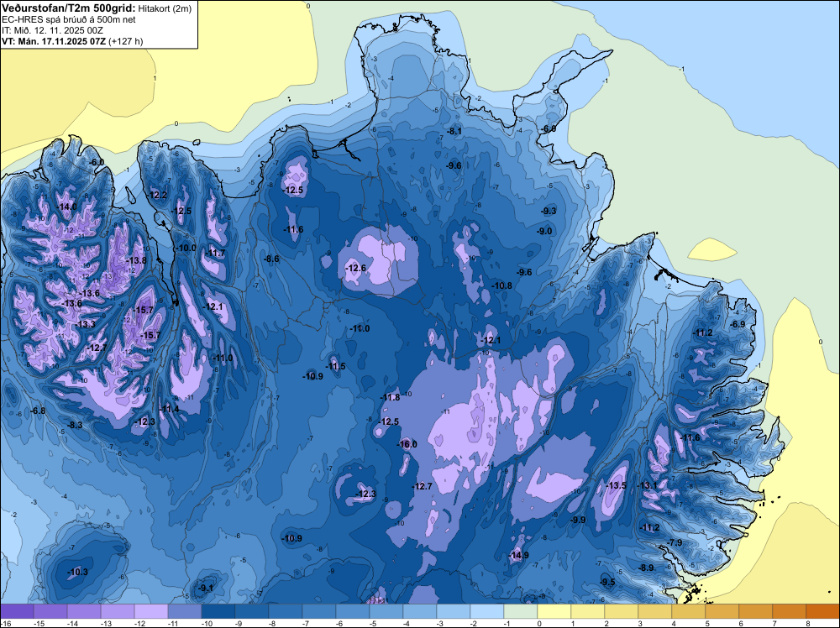Select the '8' number in the legend bar

click(808, 624)
